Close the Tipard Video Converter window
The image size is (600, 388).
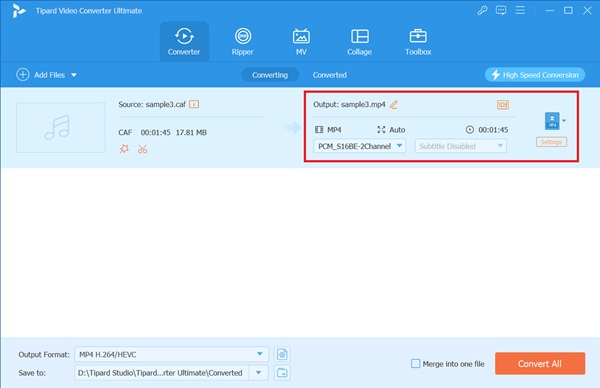pyautogui.click(x=587, y=10)
